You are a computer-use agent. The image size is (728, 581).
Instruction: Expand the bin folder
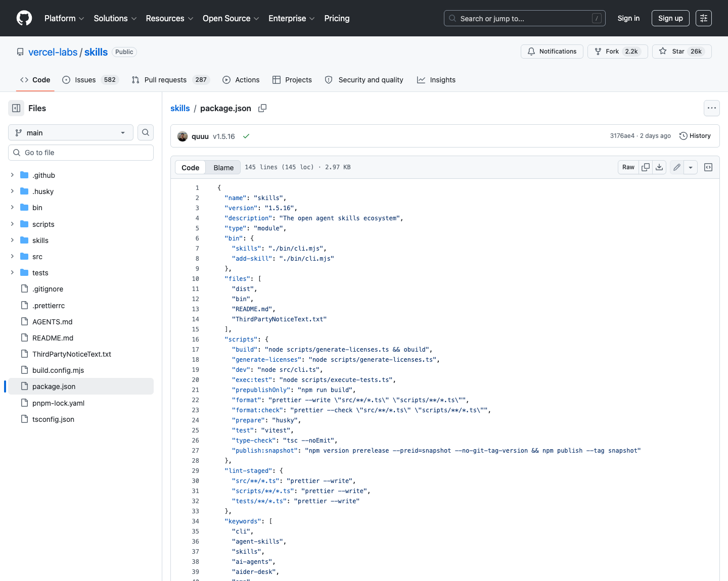pos(12,207)
